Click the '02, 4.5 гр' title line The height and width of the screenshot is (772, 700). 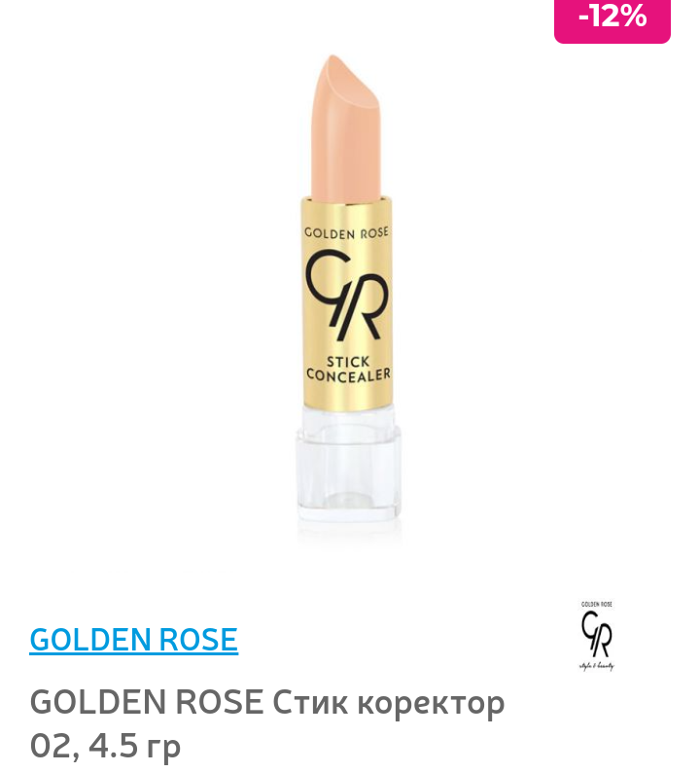[x=105, y=746]
